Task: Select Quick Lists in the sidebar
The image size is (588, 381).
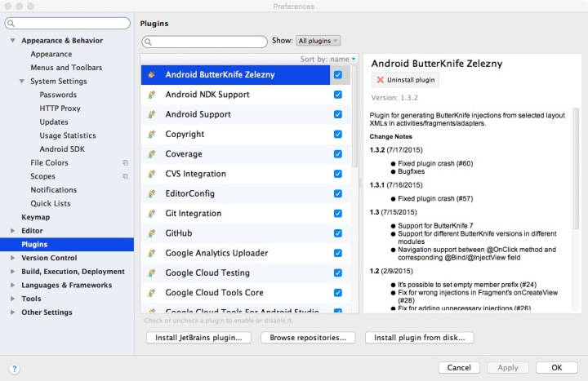Action: pos(51,203)
